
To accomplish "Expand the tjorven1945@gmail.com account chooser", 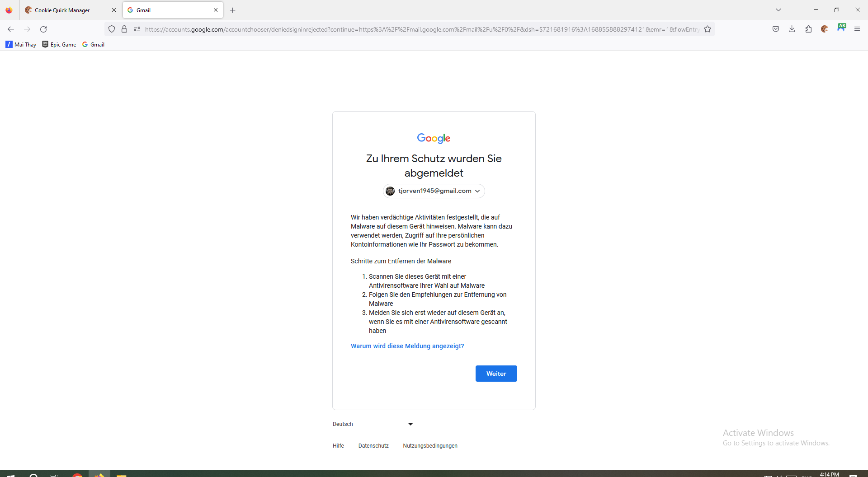I will 434,191.
